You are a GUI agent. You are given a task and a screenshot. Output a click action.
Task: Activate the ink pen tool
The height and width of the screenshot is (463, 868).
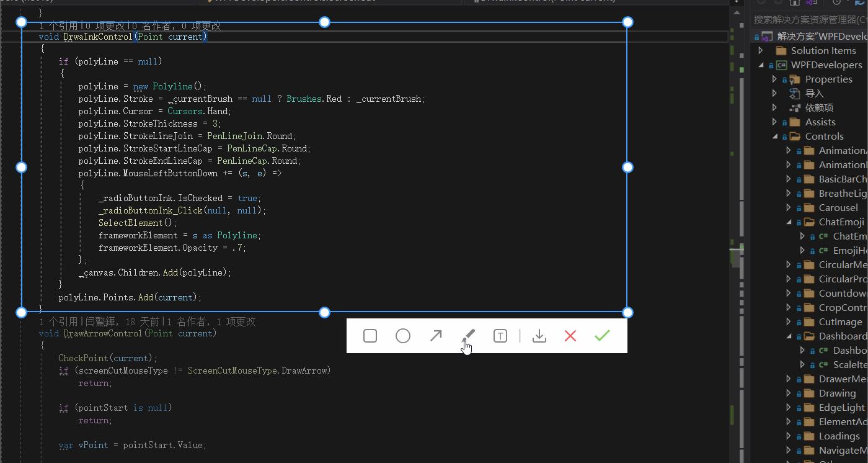tap(467, 336)
